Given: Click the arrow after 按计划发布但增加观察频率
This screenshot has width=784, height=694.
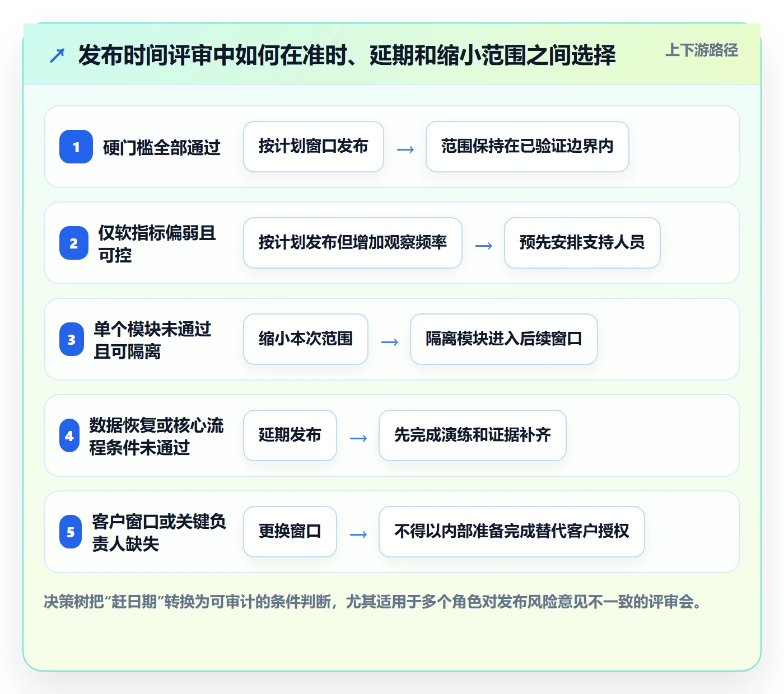Looking at the screenshot, I should pos(484,246).
